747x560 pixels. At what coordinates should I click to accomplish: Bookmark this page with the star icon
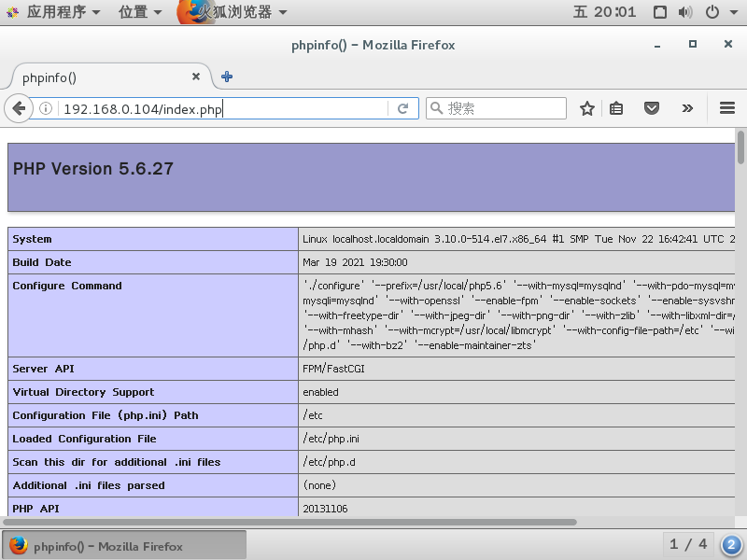587,108
